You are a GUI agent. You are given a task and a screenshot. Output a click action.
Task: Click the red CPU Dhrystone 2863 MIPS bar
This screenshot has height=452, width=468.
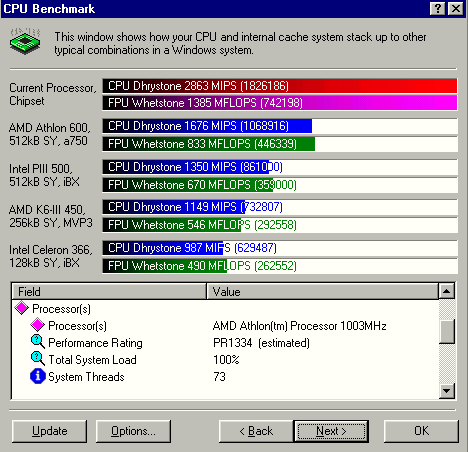280,86
